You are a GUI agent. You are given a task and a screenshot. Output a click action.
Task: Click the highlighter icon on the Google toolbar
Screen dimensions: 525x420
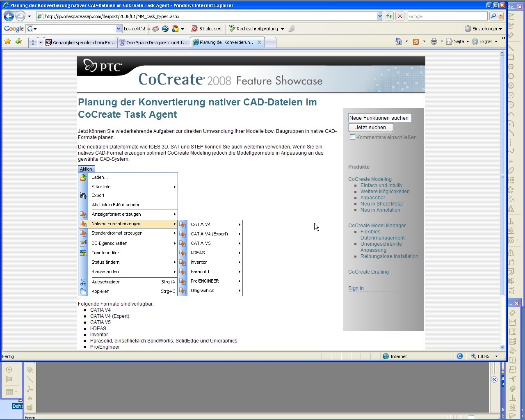coord(292,29)
